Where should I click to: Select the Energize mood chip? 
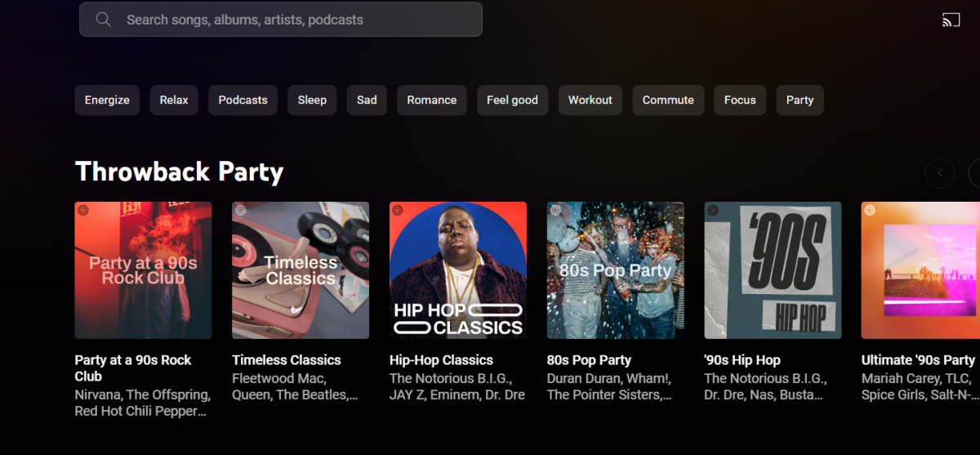(107, 100)
